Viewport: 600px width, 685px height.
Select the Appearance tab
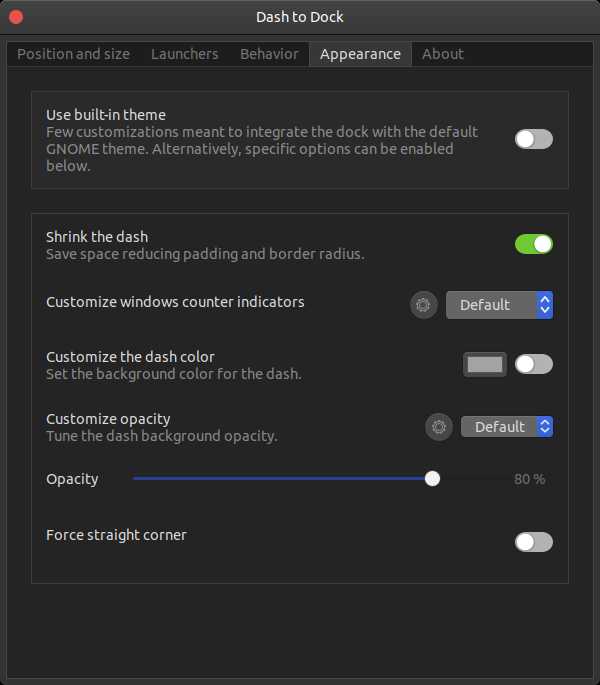click(x=360, y=54)
